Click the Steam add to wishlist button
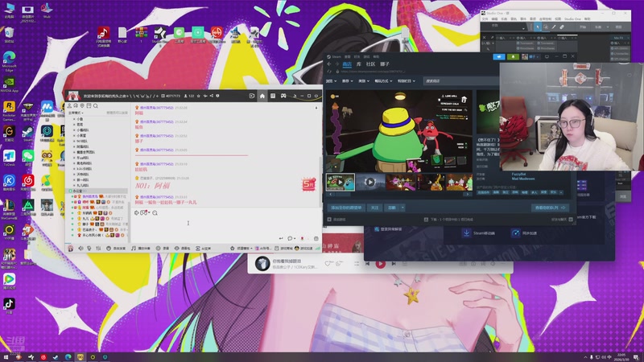 coord(346,208)
